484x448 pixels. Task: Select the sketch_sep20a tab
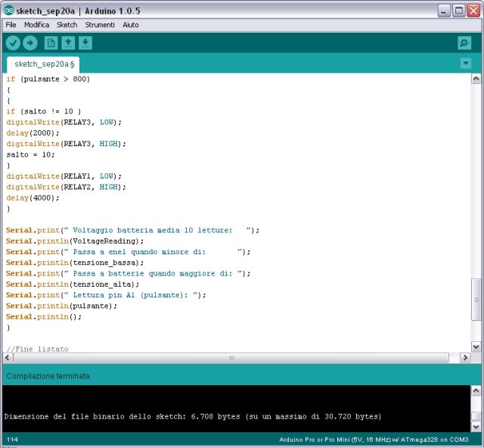(x=44, y=64)
